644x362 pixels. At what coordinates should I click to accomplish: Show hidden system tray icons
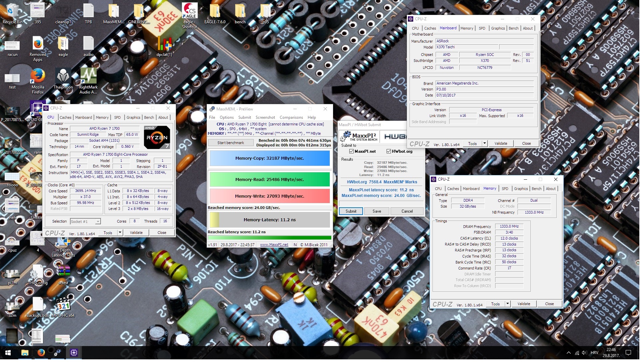pos(568,353)
